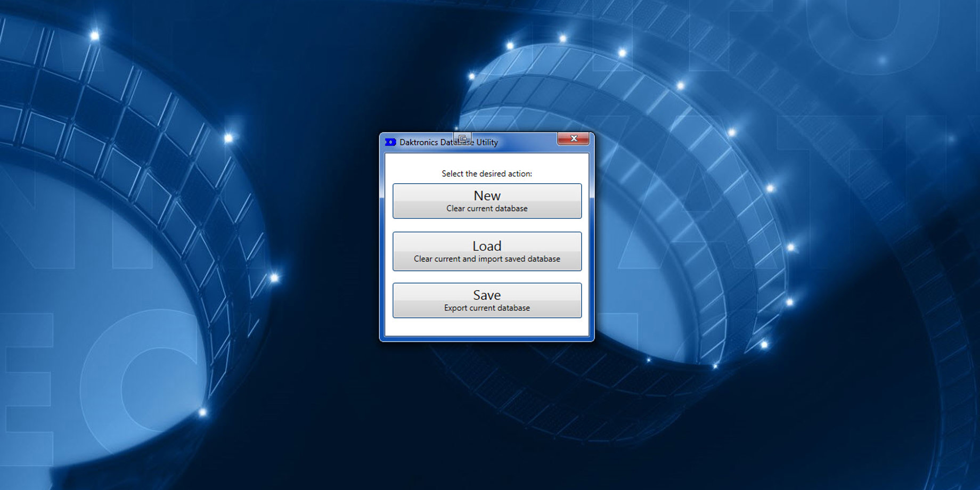Close the Daktronics Database Utility window

573,138
